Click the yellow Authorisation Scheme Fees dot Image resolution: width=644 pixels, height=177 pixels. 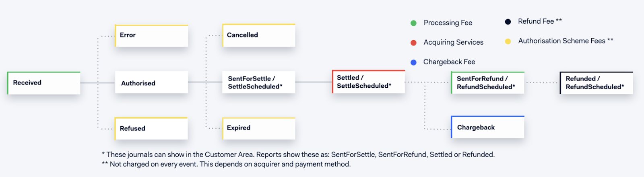[x=508, y=41]
